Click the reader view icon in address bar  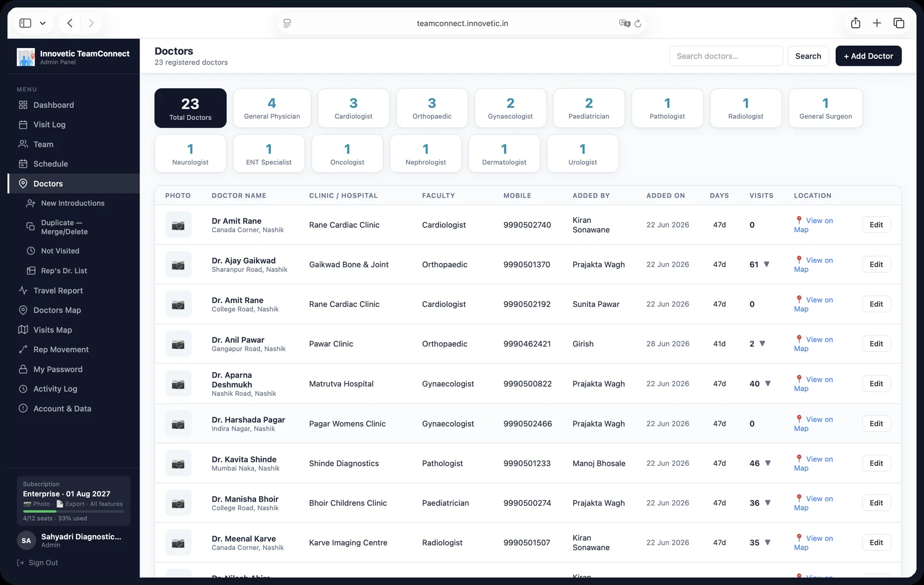coord(287,24)
